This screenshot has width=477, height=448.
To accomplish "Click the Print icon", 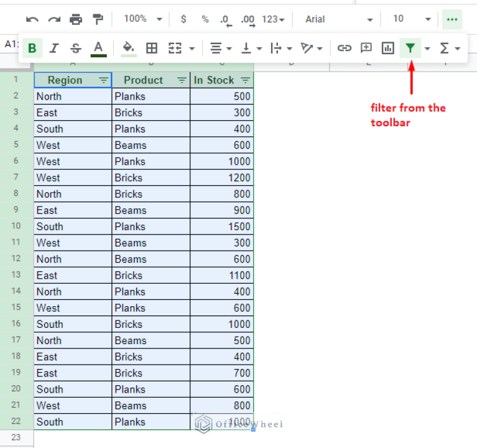I will [76, 19].
